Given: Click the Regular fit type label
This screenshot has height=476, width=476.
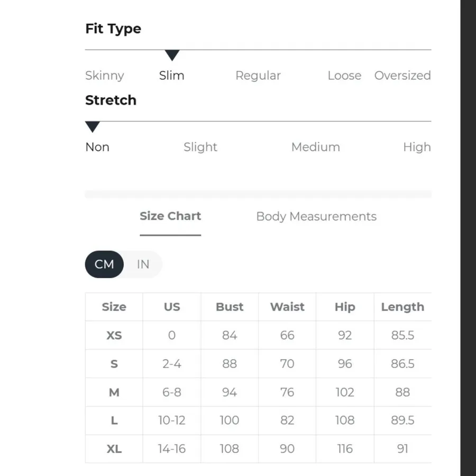Looking at the screenshot, I should pyautogui.click(x=258, y=76).
